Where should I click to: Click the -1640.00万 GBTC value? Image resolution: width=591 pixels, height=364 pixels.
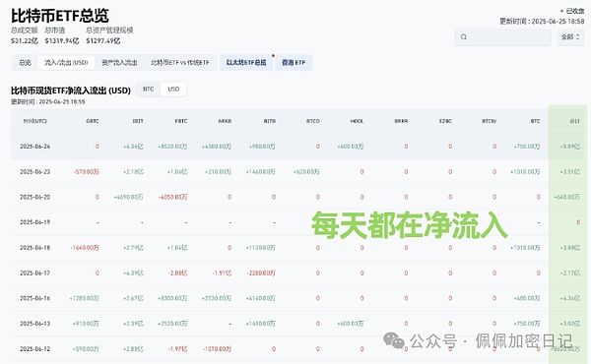click(85, 248)
